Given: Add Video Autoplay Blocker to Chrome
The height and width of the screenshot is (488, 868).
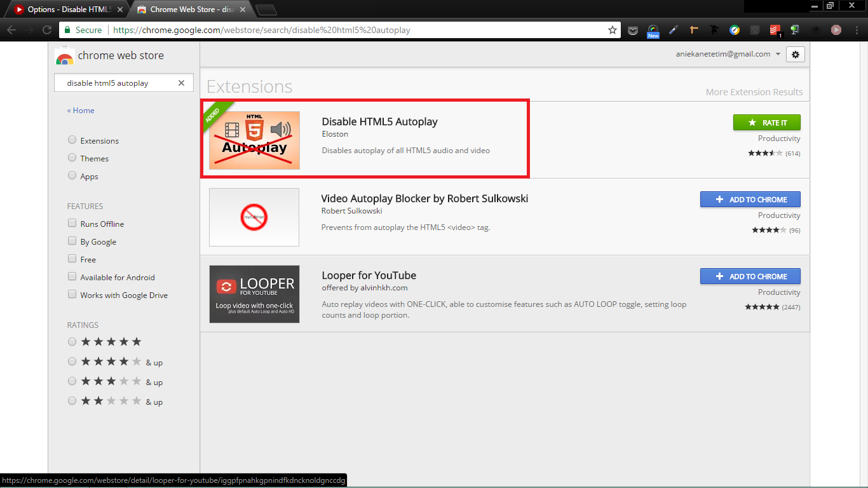Looking at the screenshot, I should pos(750,200).
